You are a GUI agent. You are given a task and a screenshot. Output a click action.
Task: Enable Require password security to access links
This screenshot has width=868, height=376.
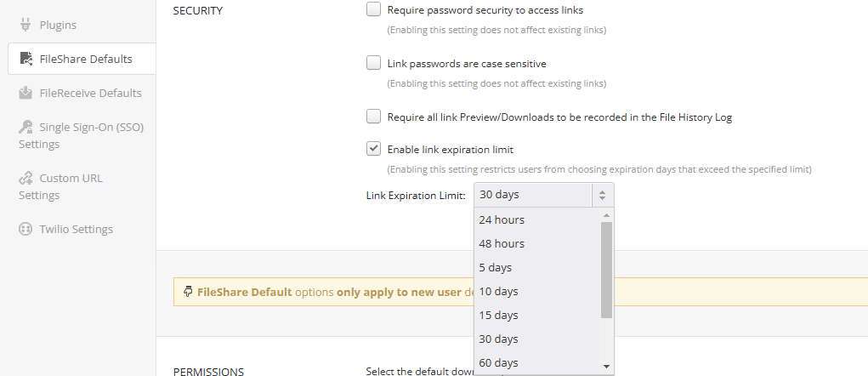[374, 9]
